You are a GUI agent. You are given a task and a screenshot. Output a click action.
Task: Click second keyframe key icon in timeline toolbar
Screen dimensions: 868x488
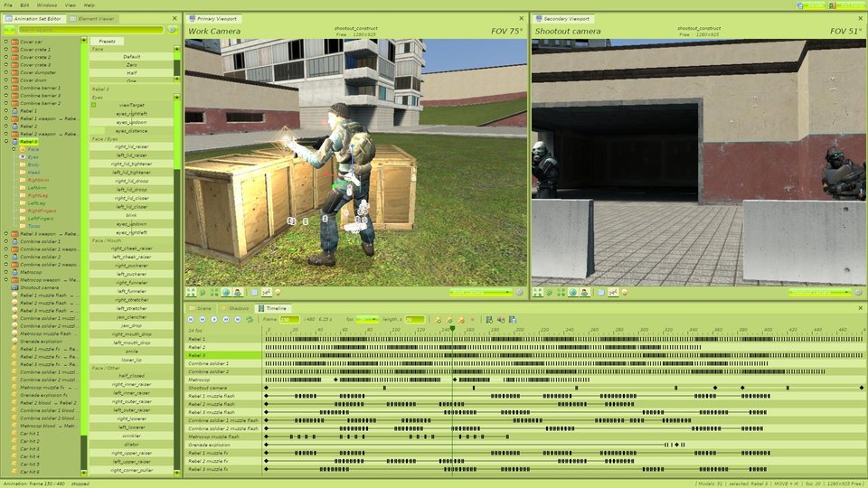click(x=449, y=319)
